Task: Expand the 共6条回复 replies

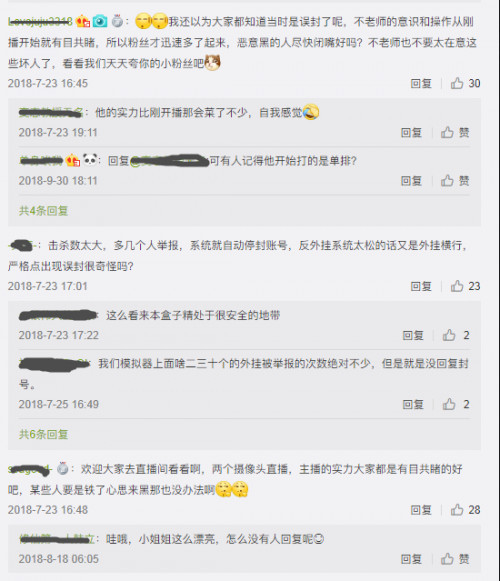Action: pos(43,434)
